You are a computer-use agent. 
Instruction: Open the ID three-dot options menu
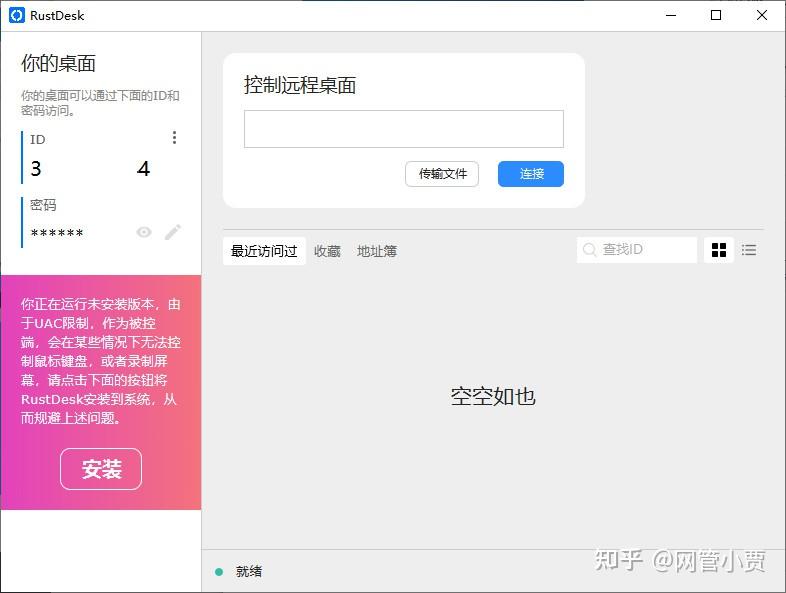pos(174,138)
